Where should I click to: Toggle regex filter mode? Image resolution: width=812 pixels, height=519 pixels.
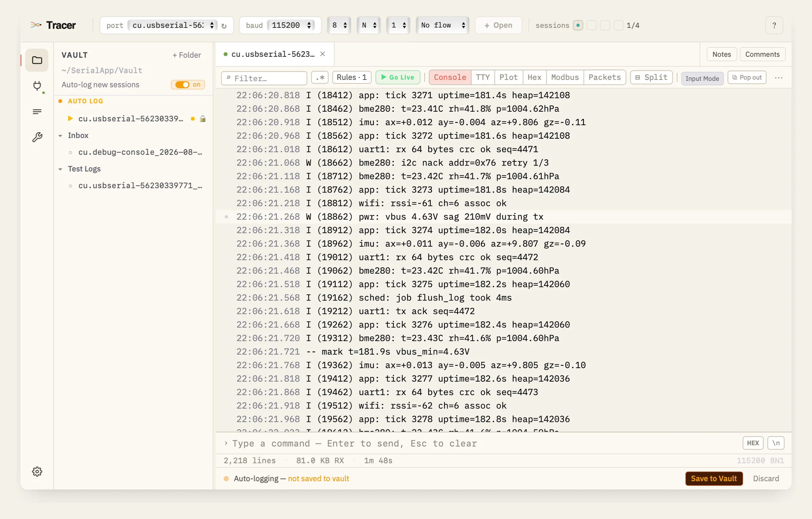[320, 78]
